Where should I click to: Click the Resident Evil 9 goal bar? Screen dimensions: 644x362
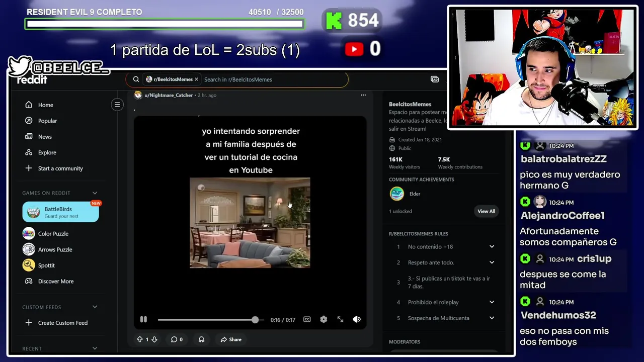pyautogui.click(x=165, y=24)
